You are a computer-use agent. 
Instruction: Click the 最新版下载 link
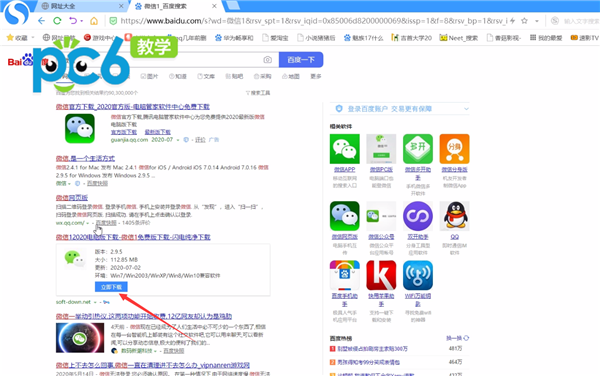[157, 132]
